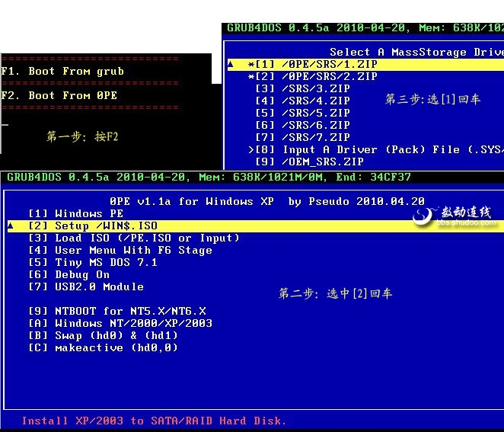The image size is (504, 432).
Task: Select [7] /SRS/7.ZIP entry
Action: 302,137
